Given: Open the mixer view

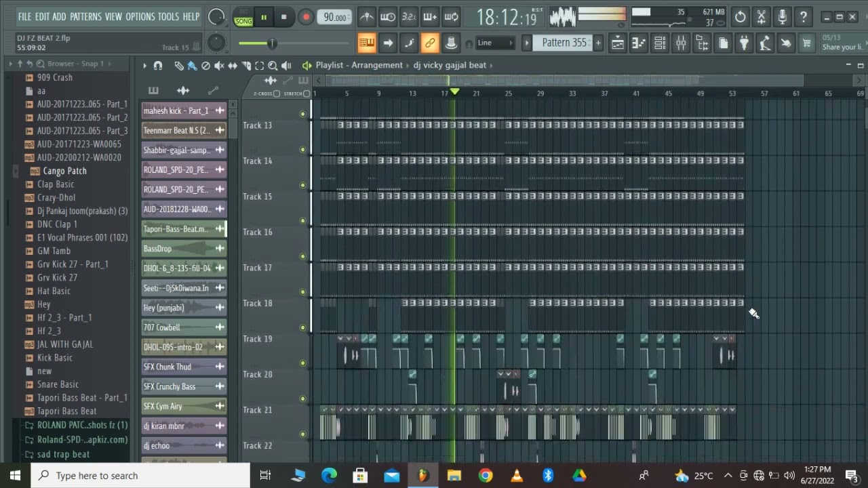Looking at the screenshot, I should (681, 43).
